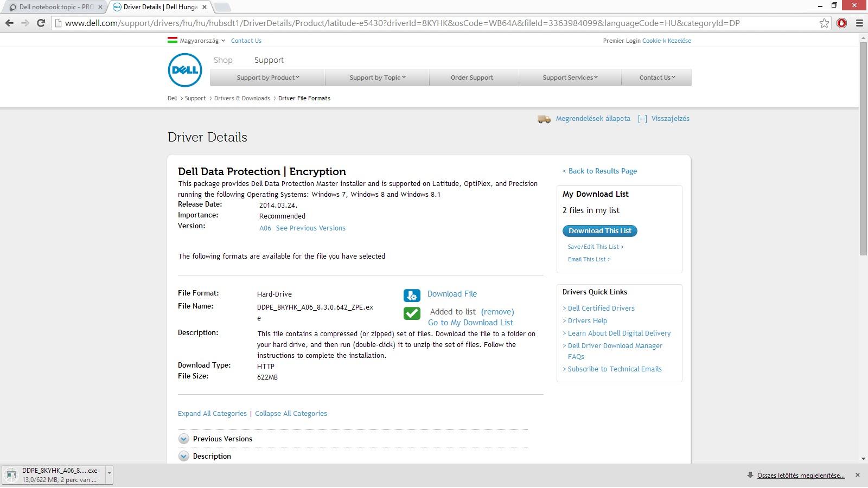
Task: Click Cookie-k Kezelése link
Action: coord(667,41)
